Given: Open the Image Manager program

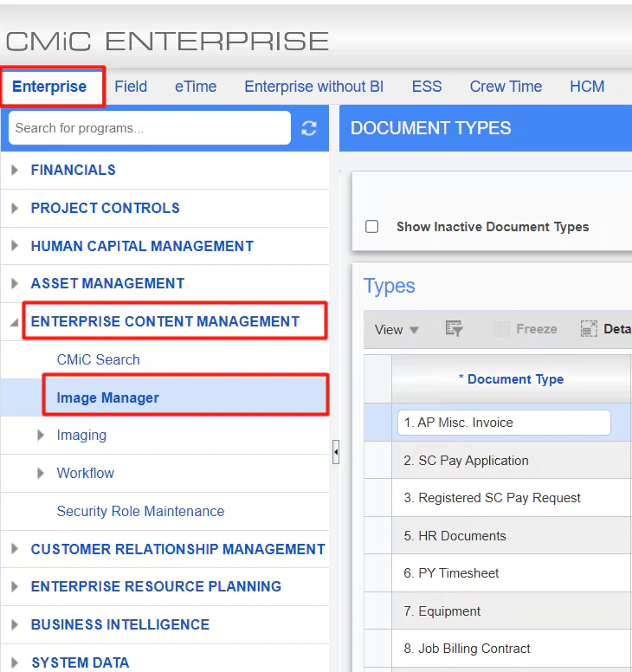Looking at the screenshot, I should tap(107, 397).
